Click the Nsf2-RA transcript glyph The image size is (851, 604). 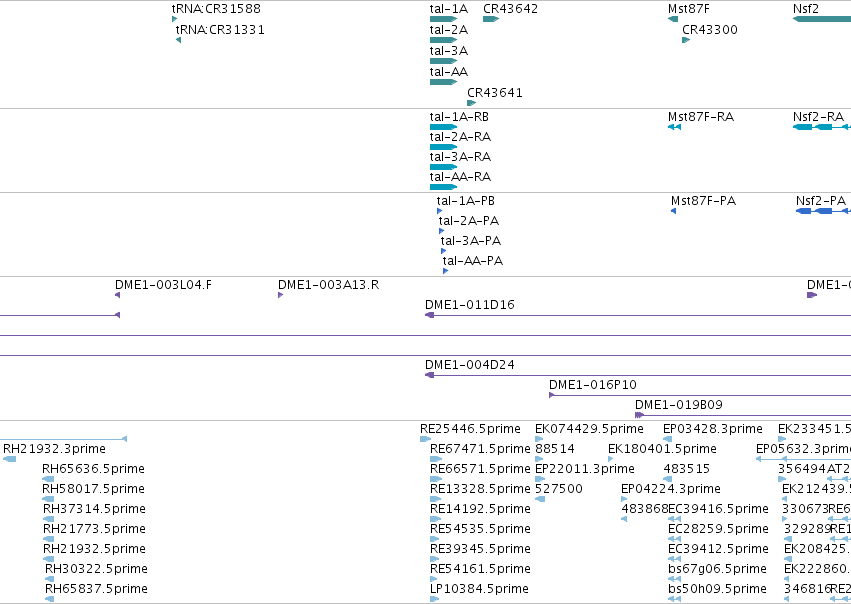tap(822, 127)
